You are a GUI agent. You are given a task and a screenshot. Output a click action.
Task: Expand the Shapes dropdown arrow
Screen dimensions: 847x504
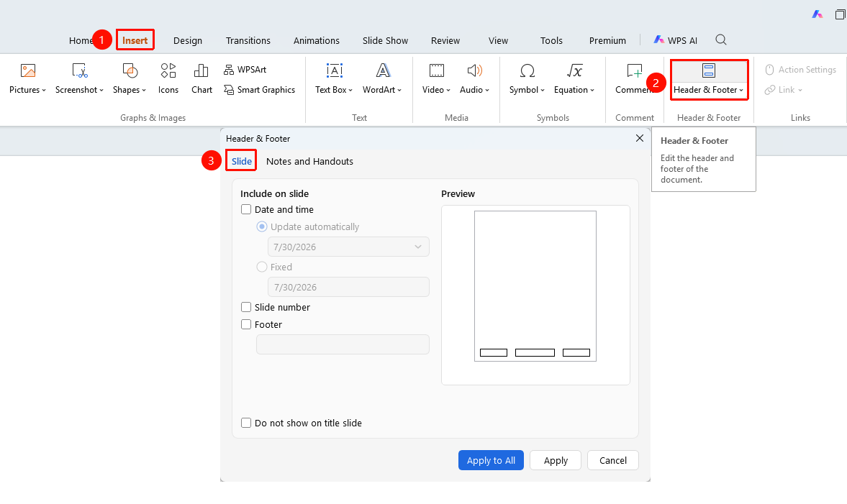(x=144, y=90)
